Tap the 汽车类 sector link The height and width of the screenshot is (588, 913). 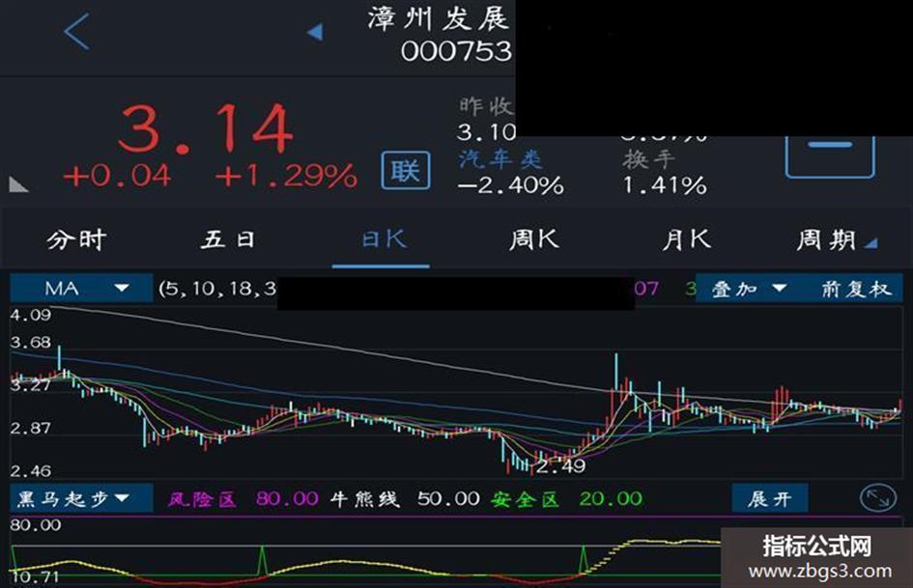tap(500, 159)
